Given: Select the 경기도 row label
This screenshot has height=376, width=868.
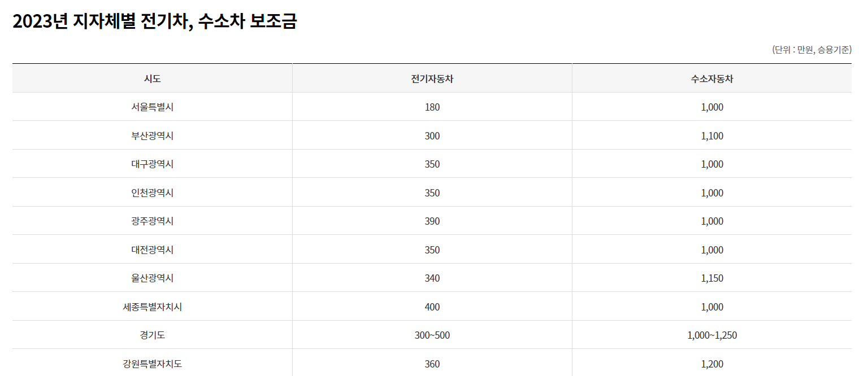Looking at the screenshot, I should (153, 335).
